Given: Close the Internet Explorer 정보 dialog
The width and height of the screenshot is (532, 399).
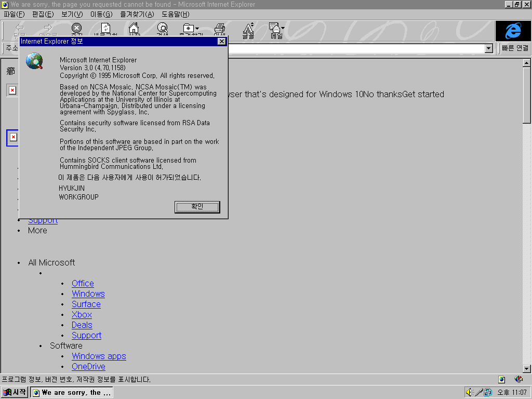Looking at the screenshot, I should pos(221,42).
